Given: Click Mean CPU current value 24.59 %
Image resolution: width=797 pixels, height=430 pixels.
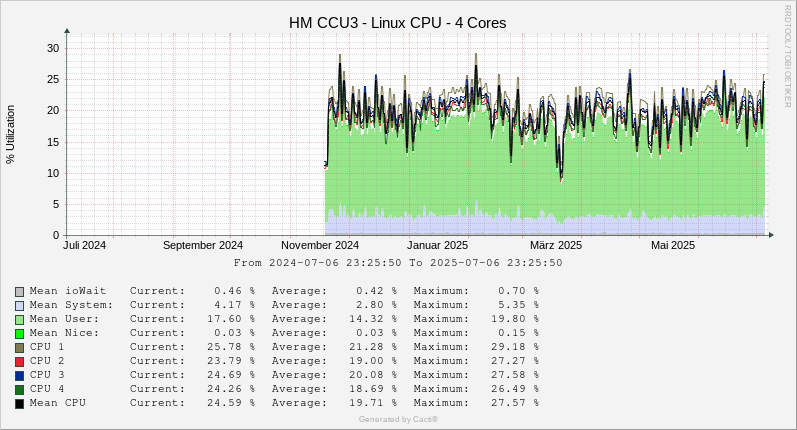Looking at the screenshot, I should click(x=231, y=403).
